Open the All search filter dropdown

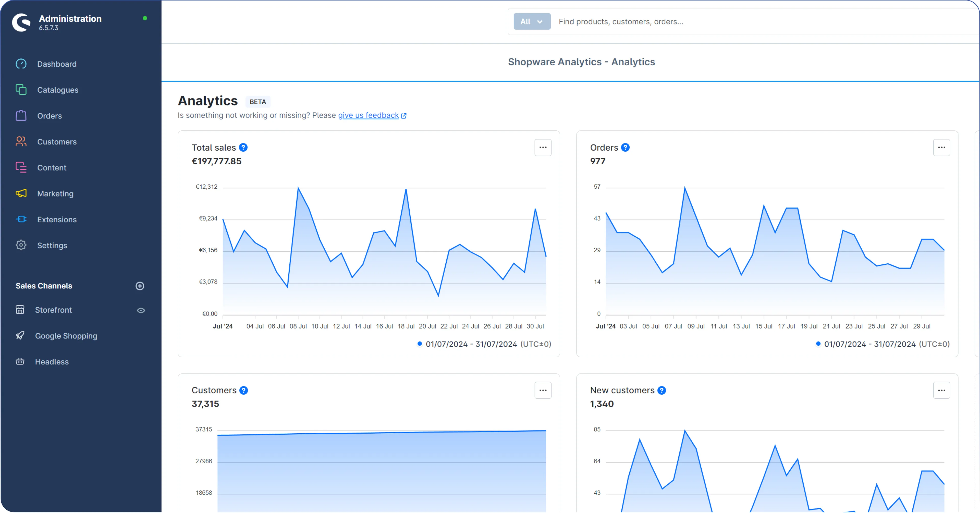pyautogui.click(x=531, y=22)
